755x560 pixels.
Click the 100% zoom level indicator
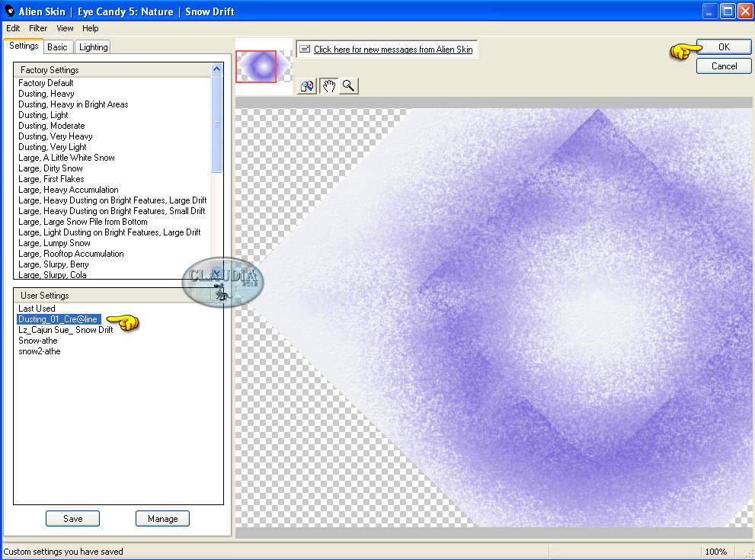tap(715, 552)
